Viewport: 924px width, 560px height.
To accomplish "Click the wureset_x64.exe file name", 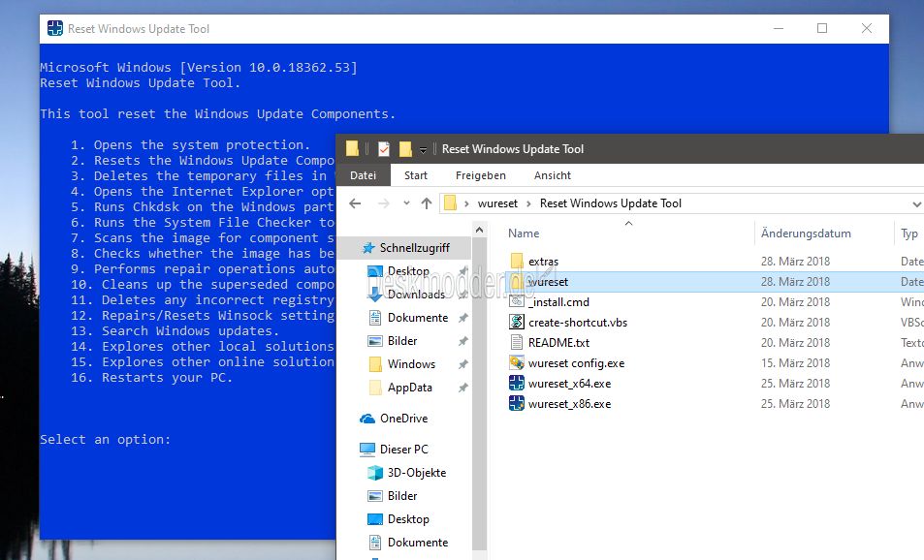I will [569, 384].
